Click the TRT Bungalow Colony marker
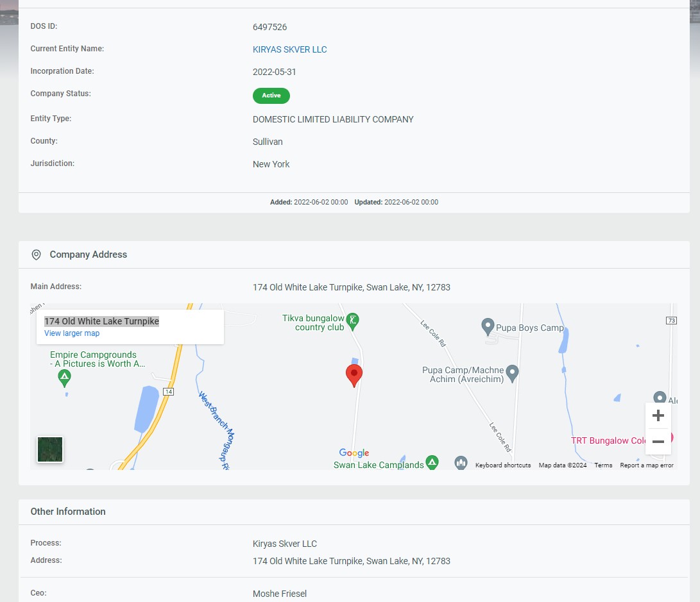 pyautogui.click(x=670, y=439)
